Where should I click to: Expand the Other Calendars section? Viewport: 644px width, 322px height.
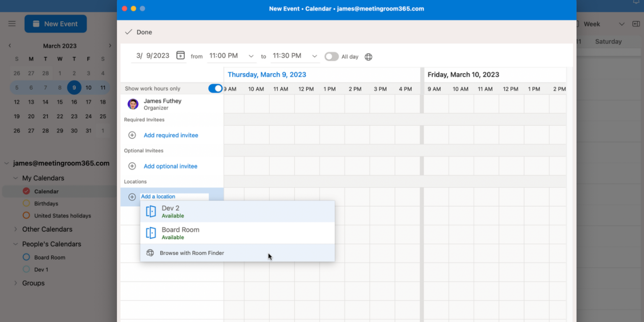pos(15,229)
